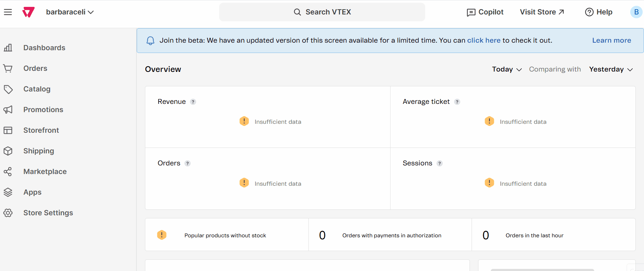Open Storefront in the sidebar
Viewport: 644px width, 271px height.
click(x=41, y=130)
